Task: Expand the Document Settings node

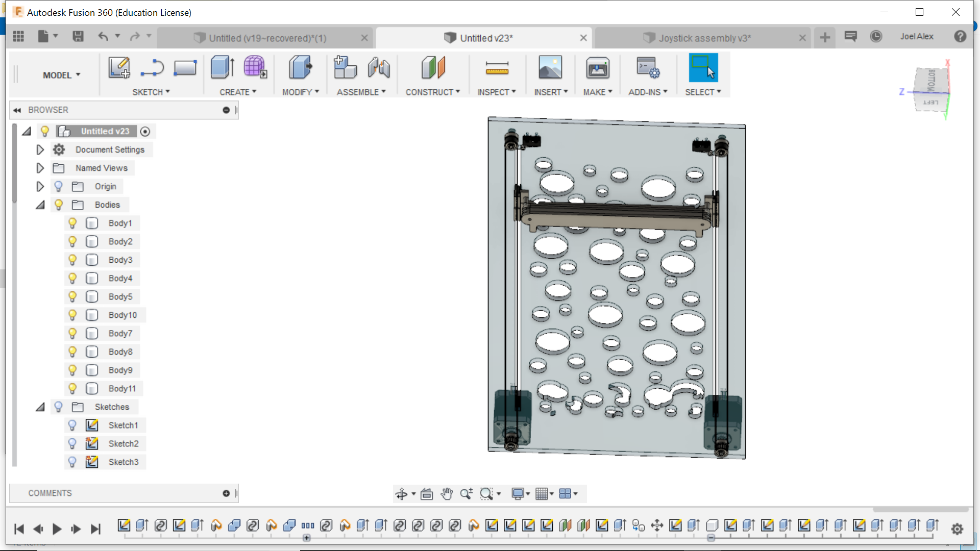Action: 40,149
